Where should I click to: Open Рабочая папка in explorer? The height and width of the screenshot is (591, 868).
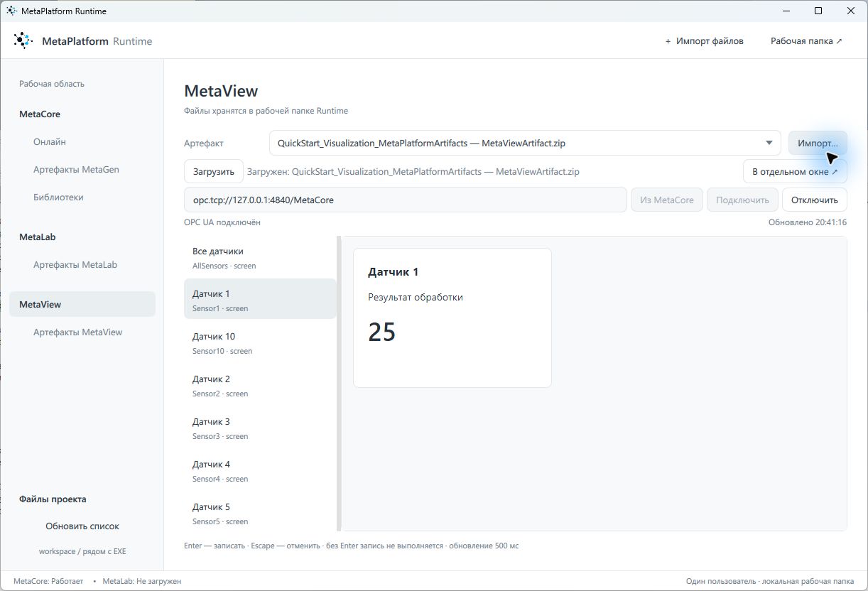(806, 41)
